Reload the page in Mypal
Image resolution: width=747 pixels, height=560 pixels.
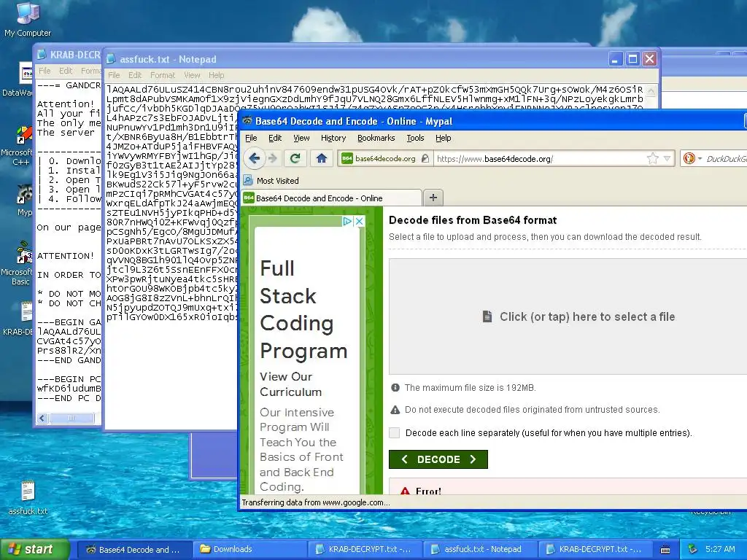[x=295, y=158]
